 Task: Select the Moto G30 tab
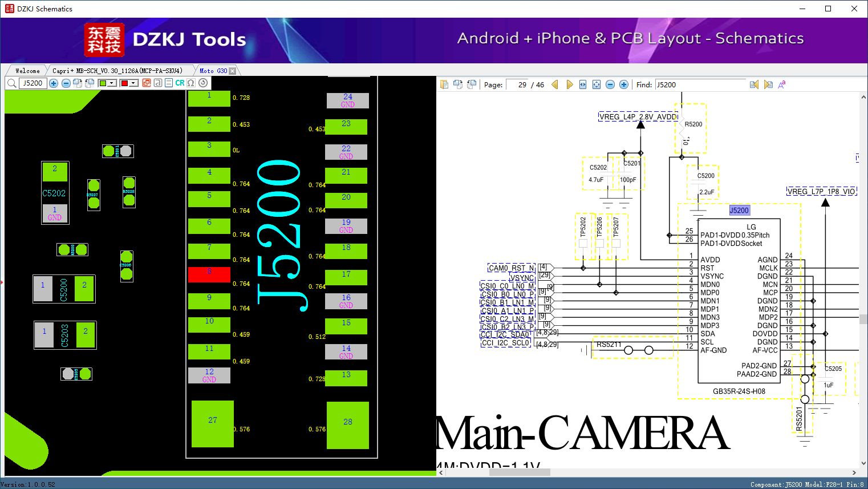click(213, 71)
